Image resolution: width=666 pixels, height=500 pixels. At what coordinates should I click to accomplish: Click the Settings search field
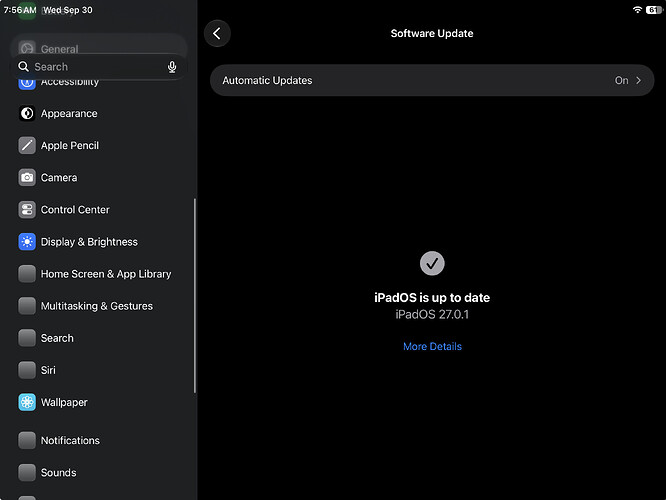(98, 67)
